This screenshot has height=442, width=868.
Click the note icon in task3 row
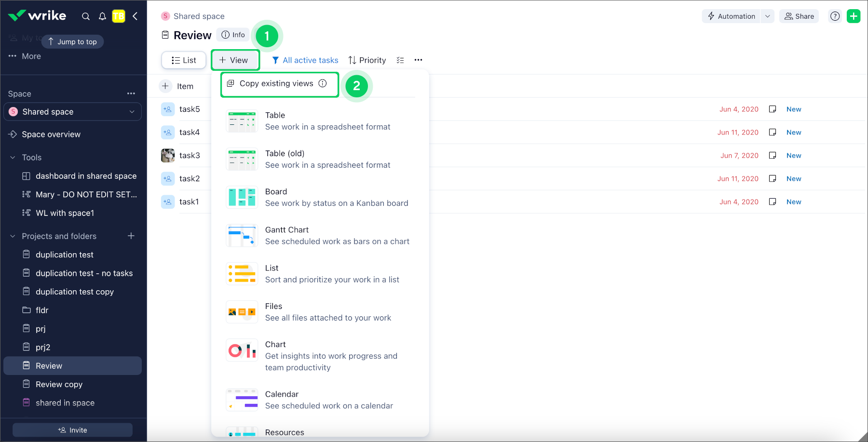(773, 156)
